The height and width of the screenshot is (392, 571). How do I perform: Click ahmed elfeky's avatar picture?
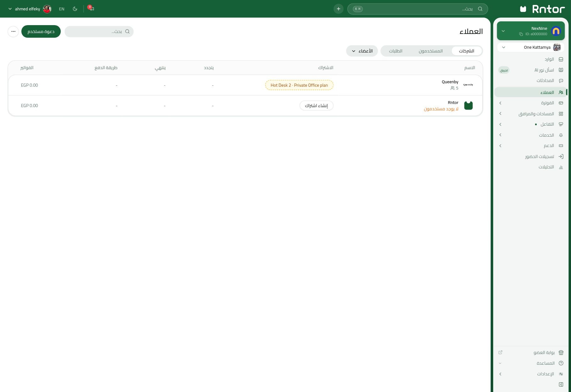pyautogui.click(x=47, y=9)
